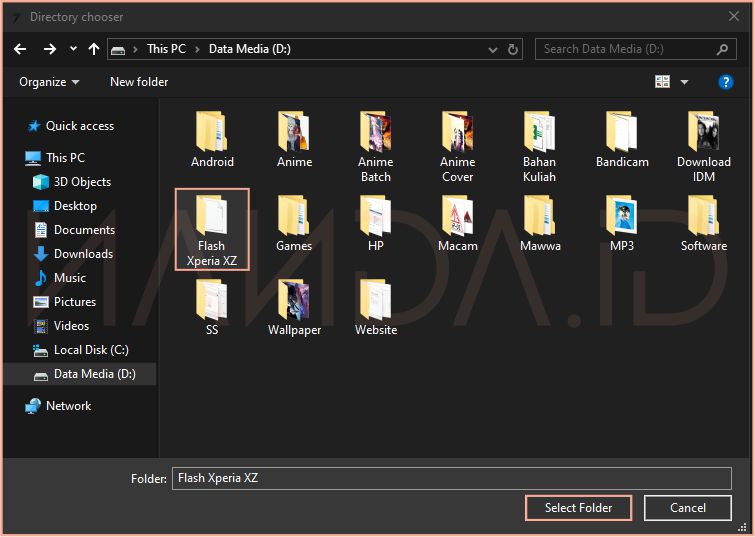Click New folder in the toolbar
The width and height of the screenshot is (755, 537).
(139, 82)
